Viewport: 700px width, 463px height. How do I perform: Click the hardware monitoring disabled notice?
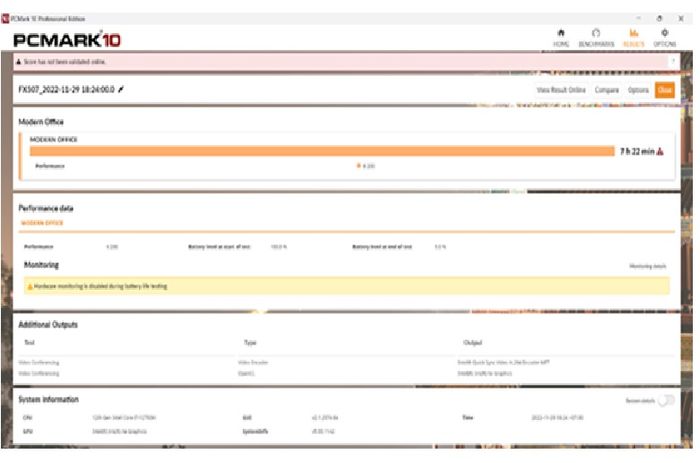pyautogui.click(x=346, y=286)
